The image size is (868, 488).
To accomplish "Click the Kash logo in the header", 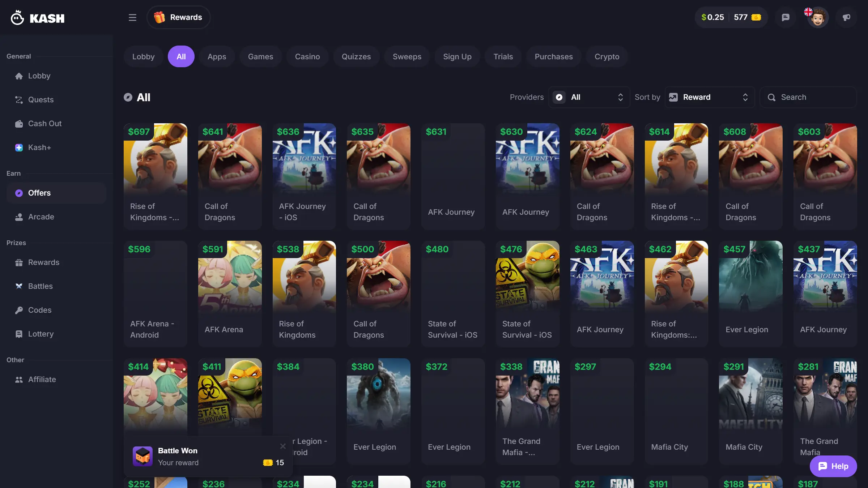I will click(37, 18).
